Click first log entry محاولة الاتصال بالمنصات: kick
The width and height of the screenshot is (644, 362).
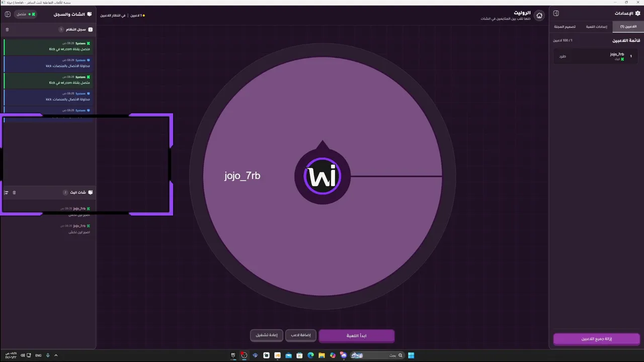[49, 63]
